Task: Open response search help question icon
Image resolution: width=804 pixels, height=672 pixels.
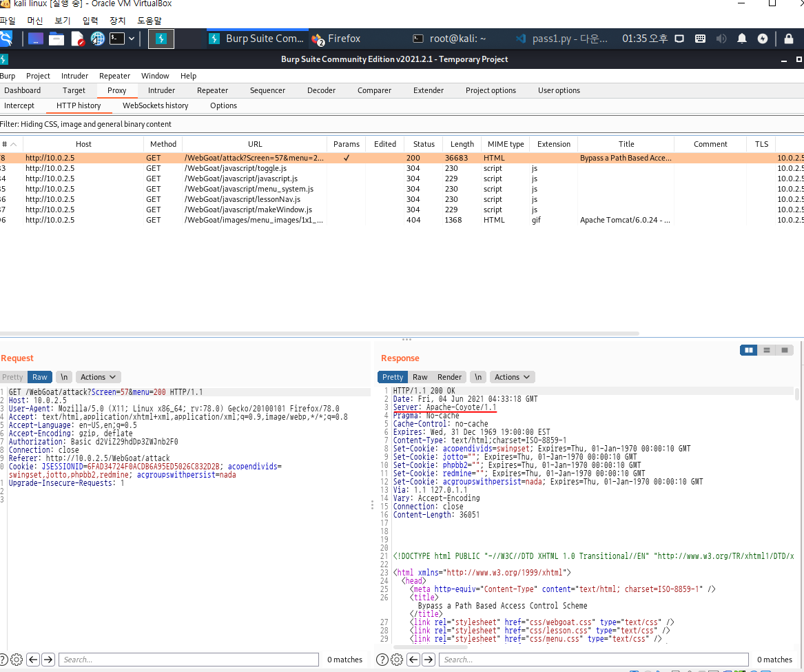Action: [382, 660]
